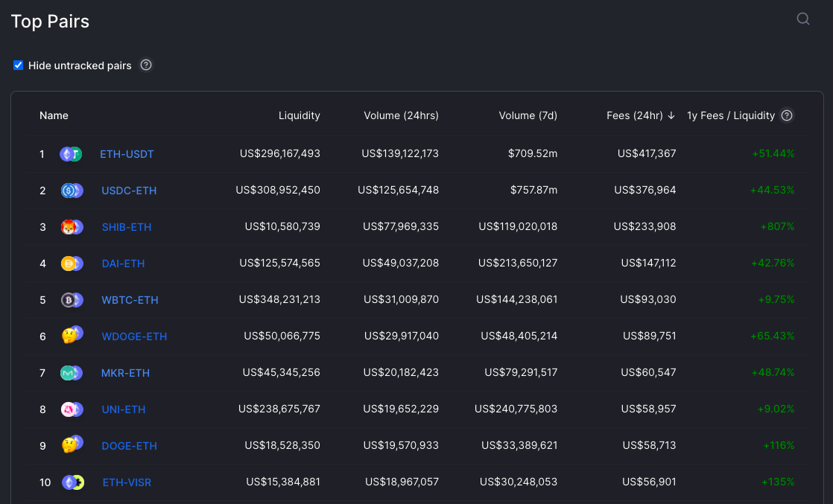Uncheck Hide untracked pairs checkbox
833x504 pixels.
pos(18,66)
